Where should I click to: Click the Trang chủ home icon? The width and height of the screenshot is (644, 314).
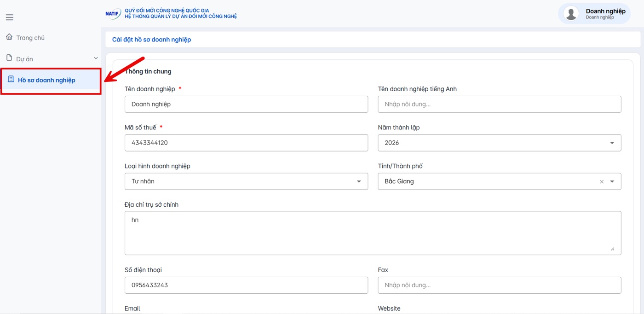point(9,37)
